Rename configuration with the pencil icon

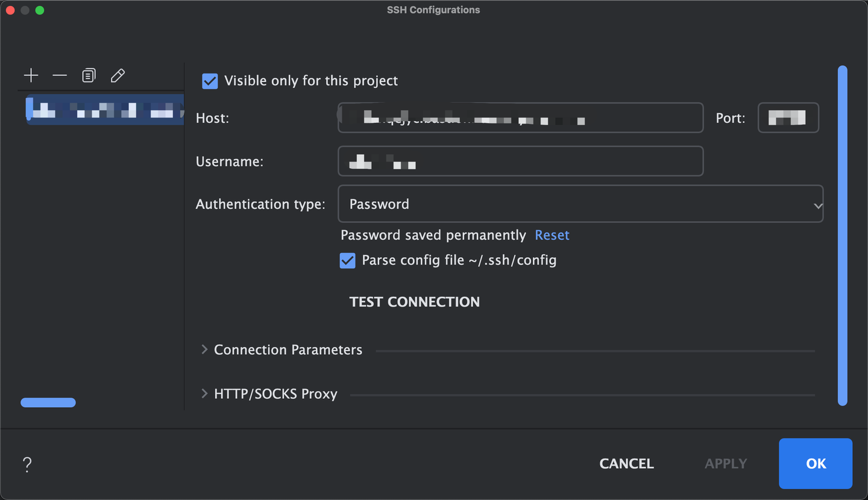pyautogui.click(x=118, y=75)
